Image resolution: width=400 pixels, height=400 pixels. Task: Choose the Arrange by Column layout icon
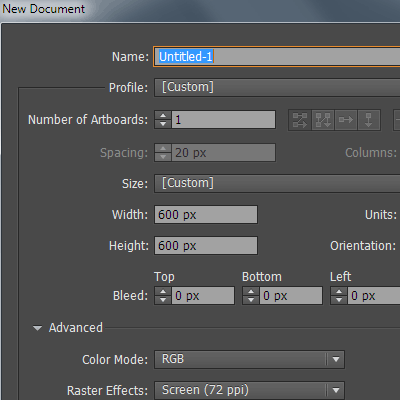click(369, 120)
